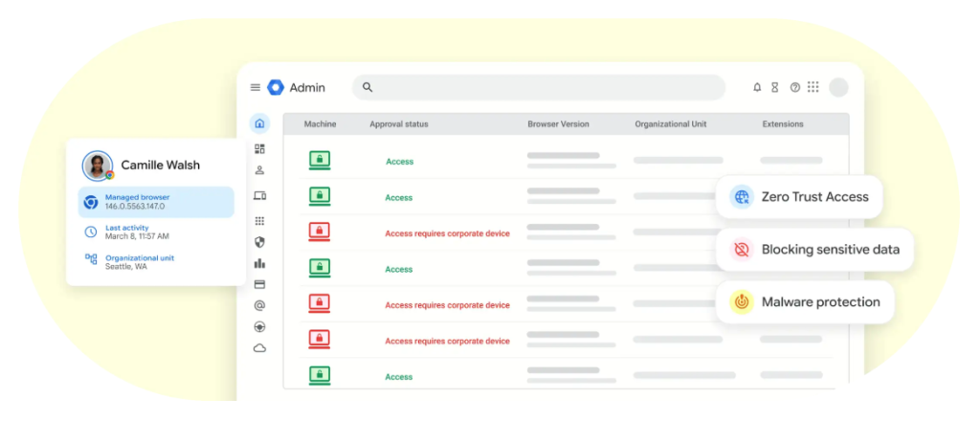Screen dimensions: 980x421
Task: Click the clock icon for Last activity
Action: coord(91,232)
